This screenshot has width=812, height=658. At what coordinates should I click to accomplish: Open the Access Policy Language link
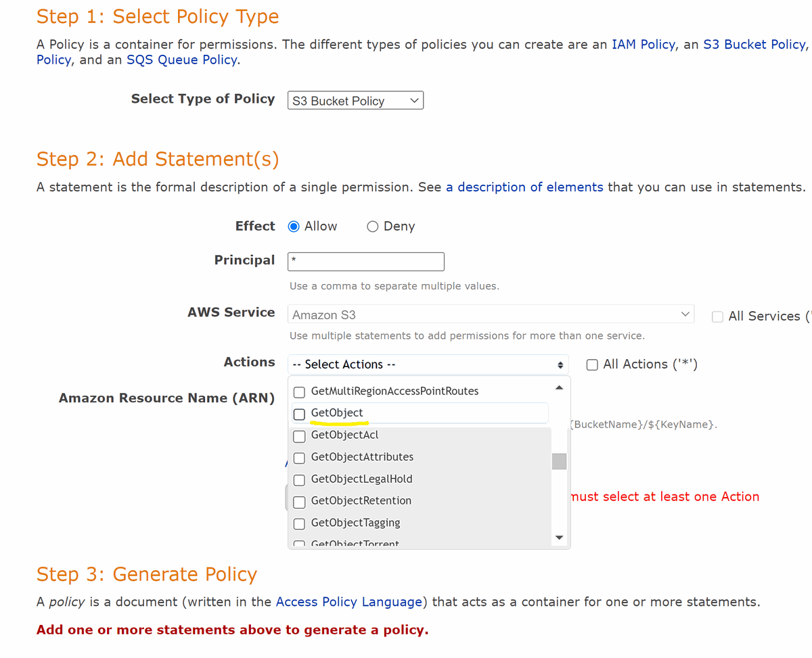349,602
